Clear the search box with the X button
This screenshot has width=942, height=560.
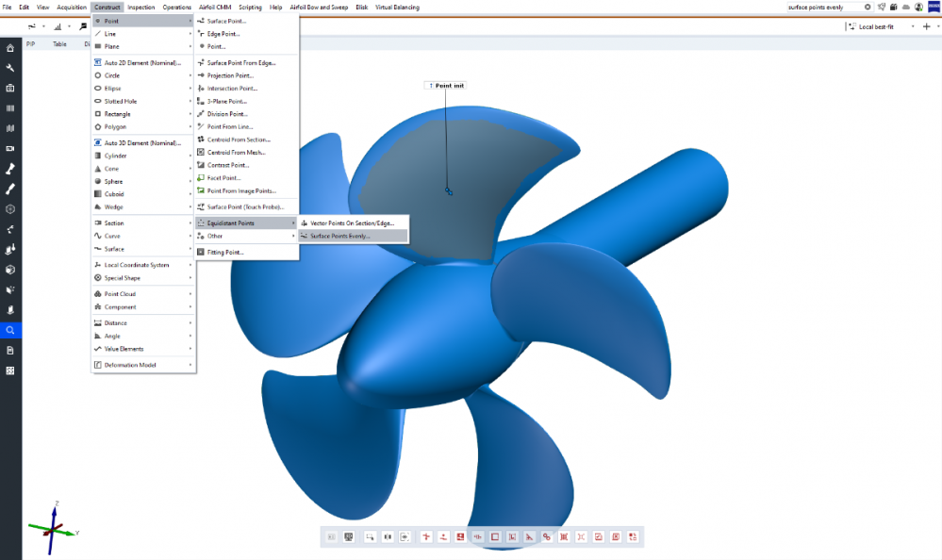point(868,7)
